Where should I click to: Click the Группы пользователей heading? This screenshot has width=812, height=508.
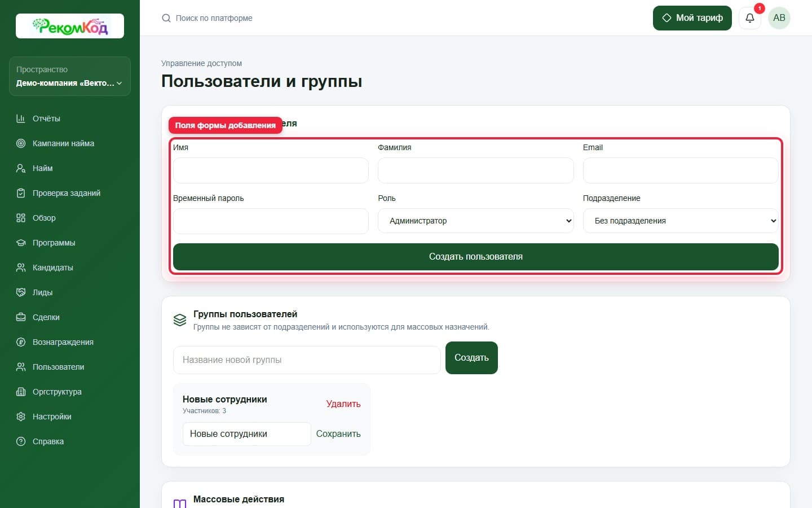(x=245, y=314)
